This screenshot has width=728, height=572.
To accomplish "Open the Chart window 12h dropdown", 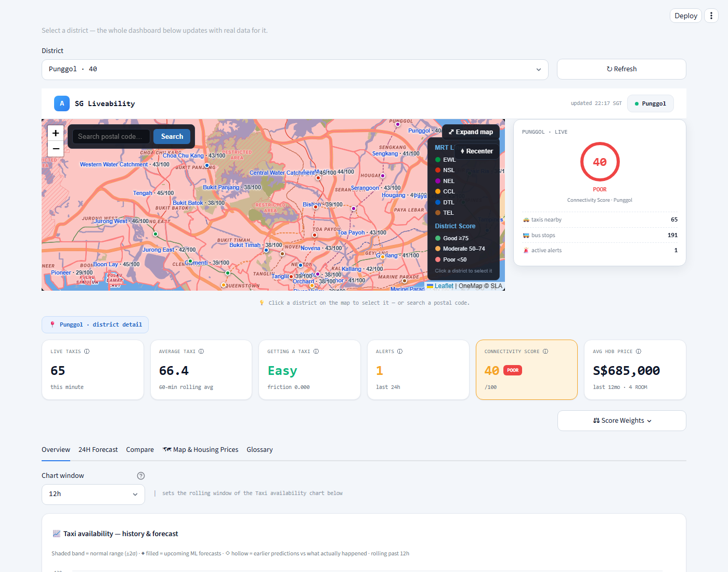I will pos(93,494).
